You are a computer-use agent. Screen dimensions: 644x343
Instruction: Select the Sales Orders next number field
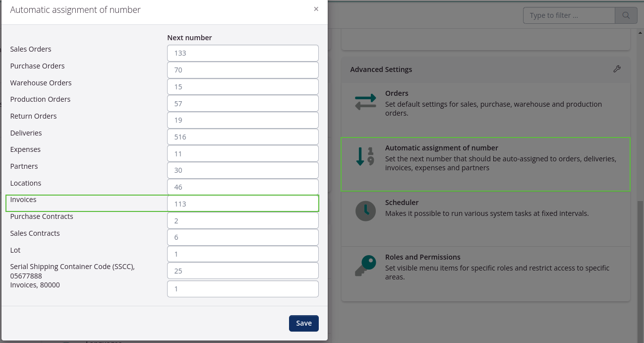[242, 53]
